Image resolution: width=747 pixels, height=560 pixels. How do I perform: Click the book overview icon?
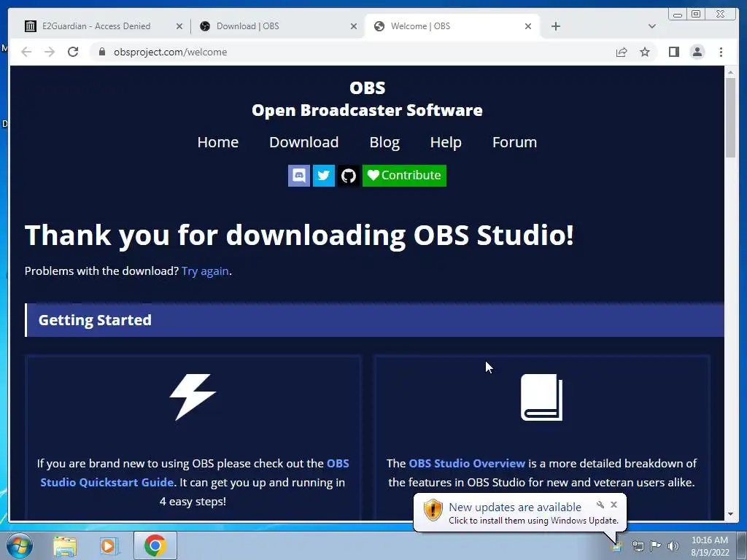click(x=542, y=397)
